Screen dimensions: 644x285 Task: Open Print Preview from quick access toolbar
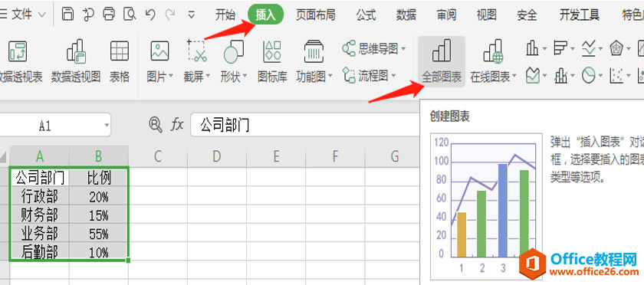pos(130,15)
